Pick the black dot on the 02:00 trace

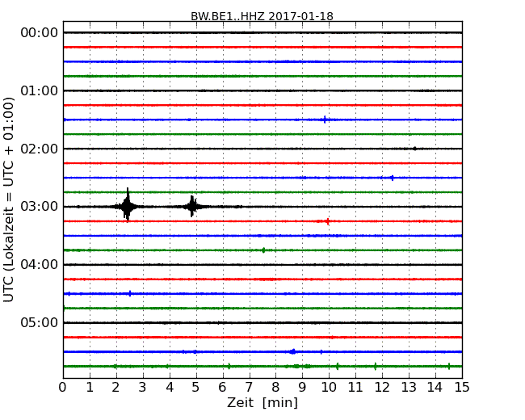point(414,149)
